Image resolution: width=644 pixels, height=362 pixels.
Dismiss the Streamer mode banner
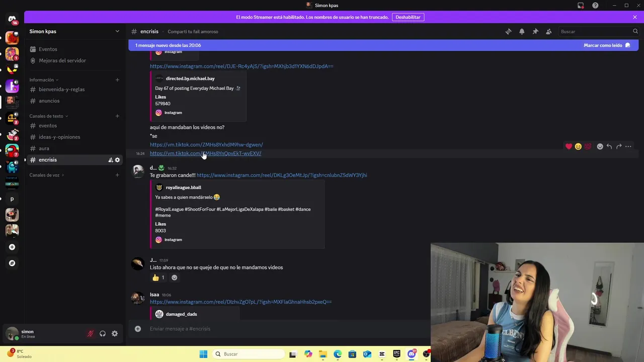[635, 17]
